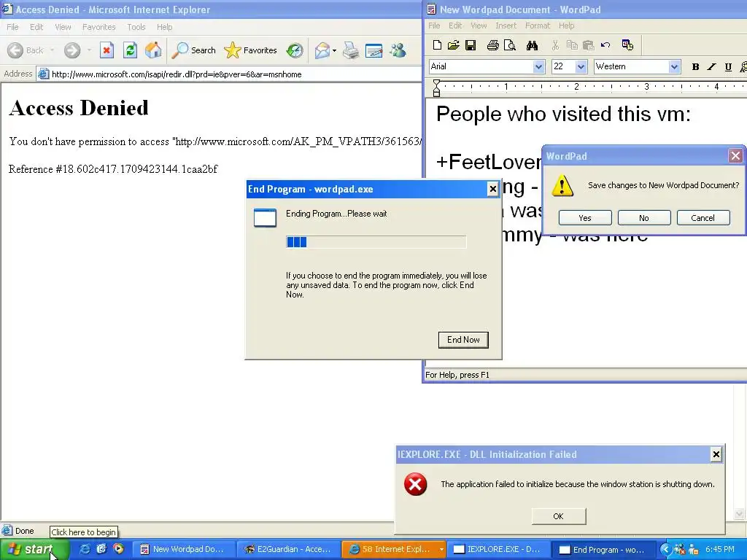Expand the font size 22 dropdown

pyautogui.click(x=581, y=66)
